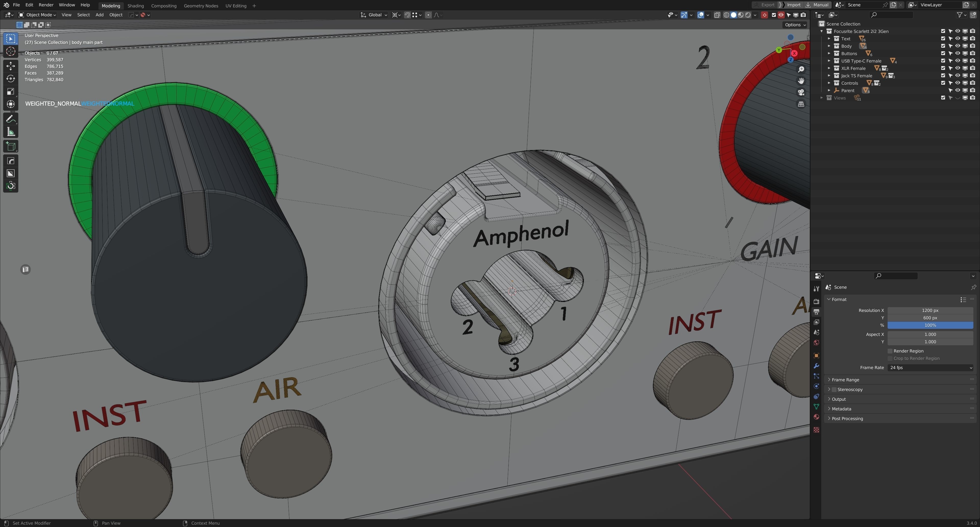Open the Global transform orientation dropdown
This screenshot has width=980, height=527.
point(374,15)
